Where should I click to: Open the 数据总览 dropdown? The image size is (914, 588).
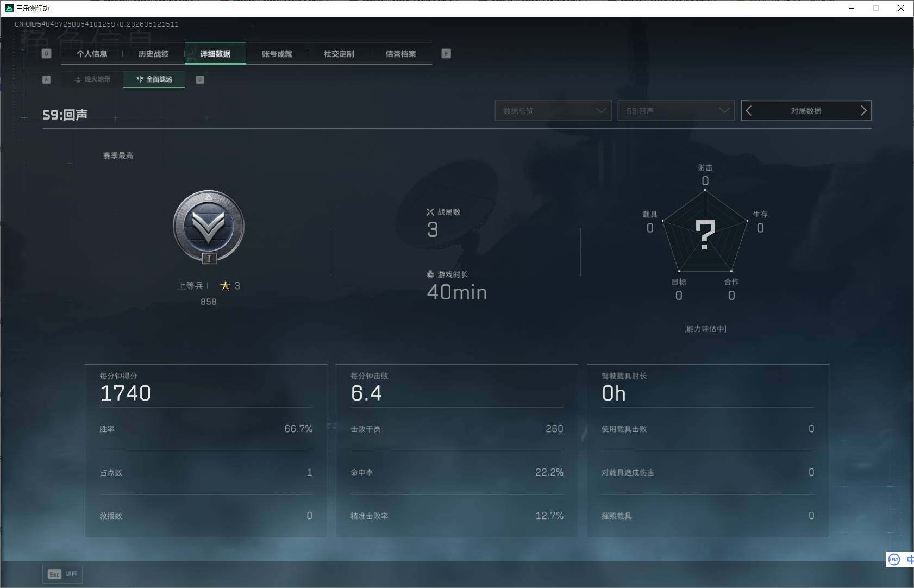pyautogui.click(x=553, y=111)
